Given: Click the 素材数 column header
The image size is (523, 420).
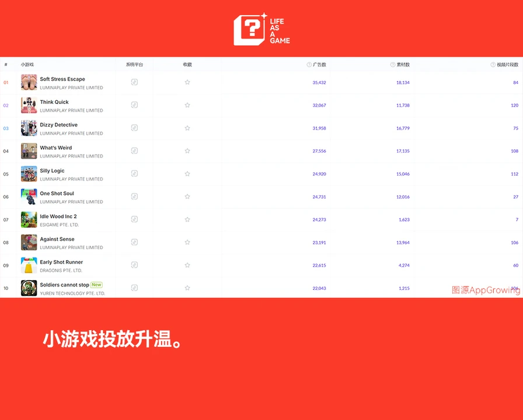Looking at the screenshot, I should [x=403, y=65].
